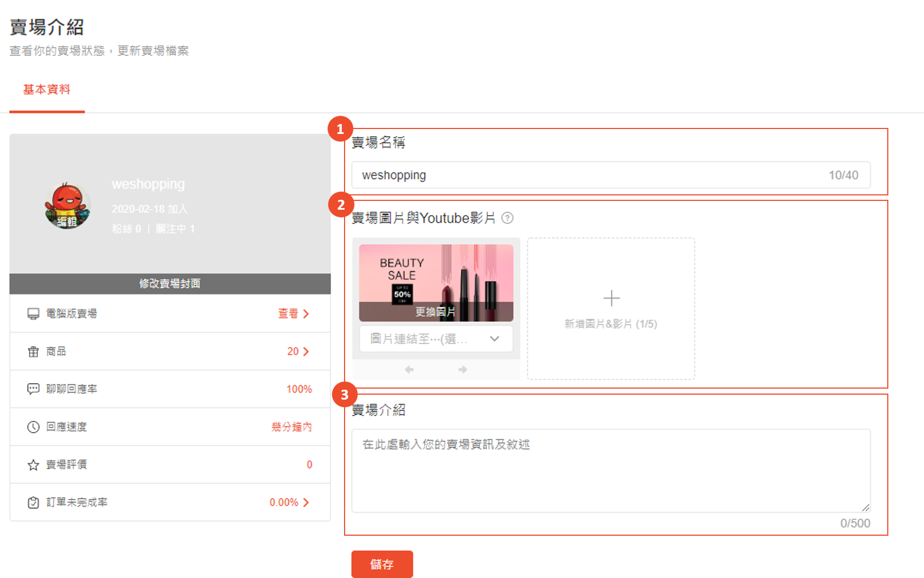
Task: Select the 基本資料 tab
Action: tap(47, 89)
